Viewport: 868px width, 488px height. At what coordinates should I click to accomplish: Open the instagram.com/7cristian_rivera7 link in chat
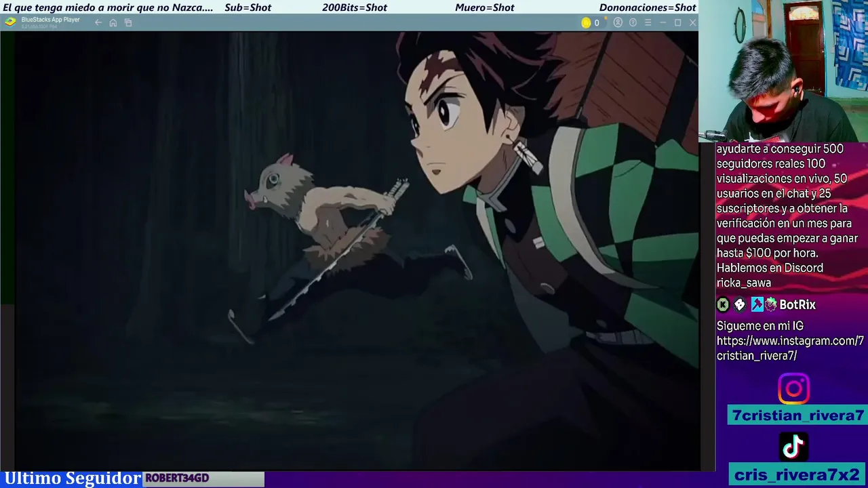point(790,348)
